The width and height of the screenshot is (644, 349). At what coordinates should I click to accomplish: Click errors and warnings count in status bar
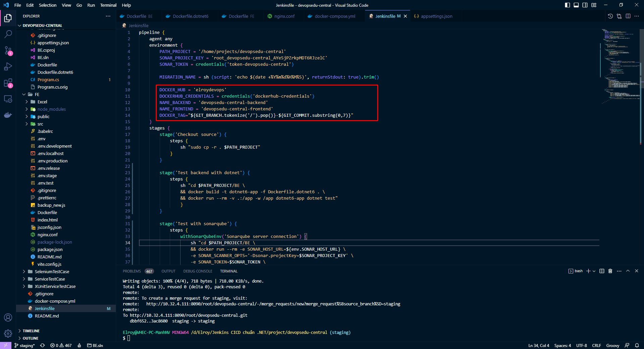[61, 345]
